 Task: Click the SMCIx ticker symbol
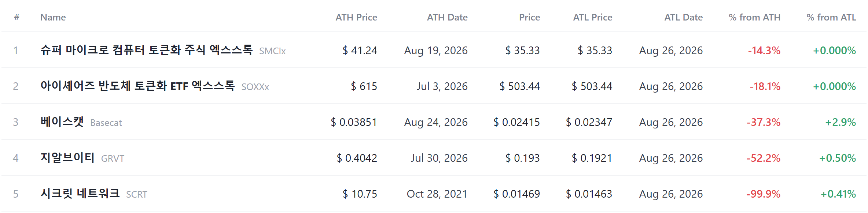[x=272, y=51]
